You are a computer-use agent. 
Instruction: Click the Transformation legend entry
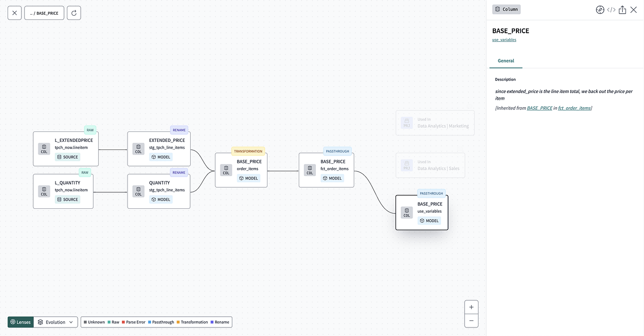pyautogui.click(x=192, y=322)
